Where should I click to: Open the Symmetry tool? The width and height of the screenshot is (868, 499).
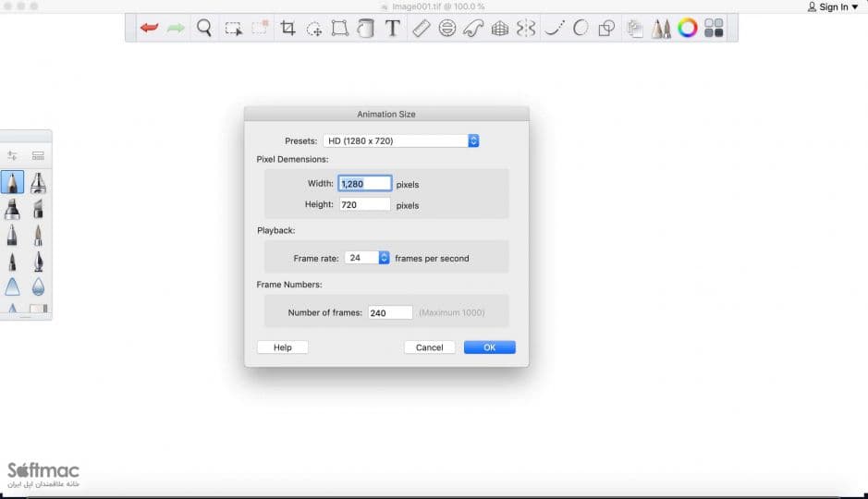[526, 28]
